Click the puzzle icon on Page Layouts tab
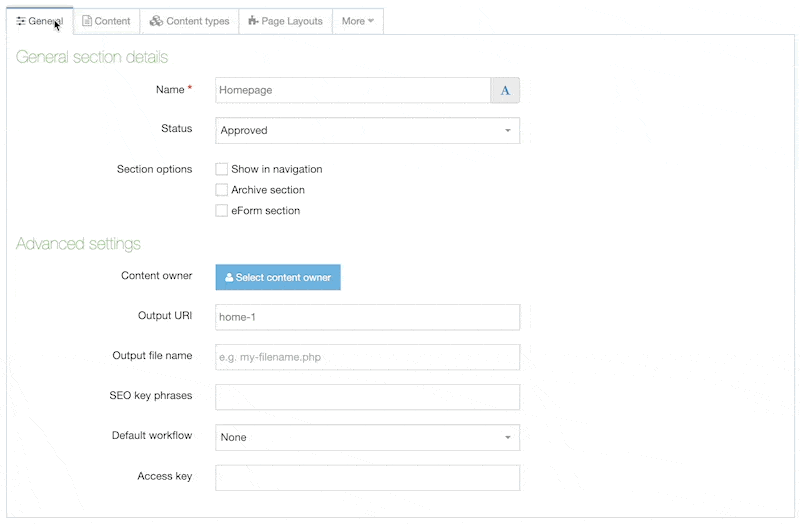Image resolution: width=800 pixels, height=524 pixels. click(253, 21)
